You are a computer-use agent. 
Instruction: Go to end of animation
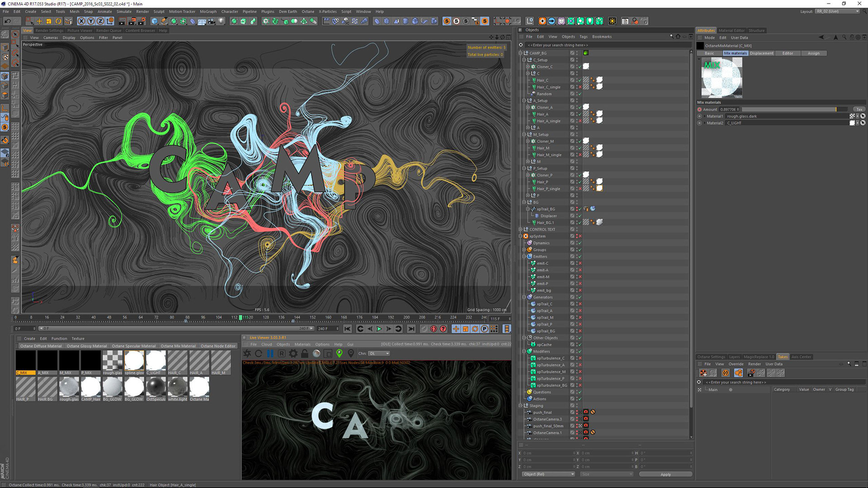pyautogui.click(x=411, y=329)
